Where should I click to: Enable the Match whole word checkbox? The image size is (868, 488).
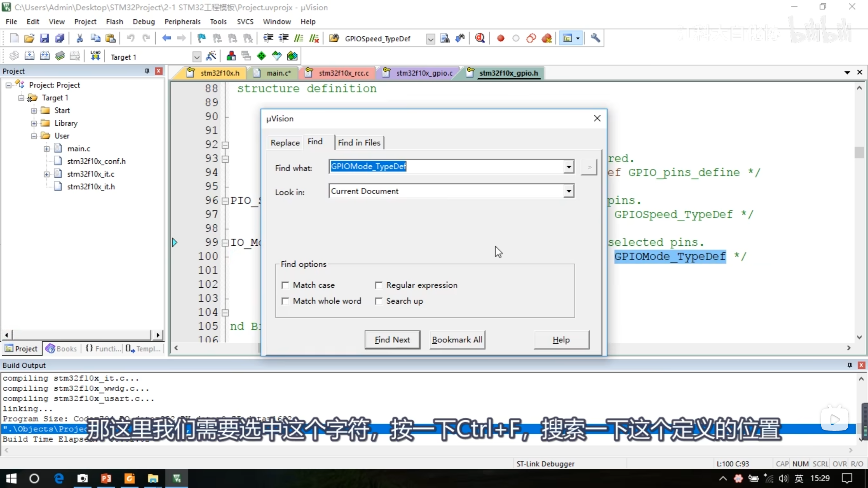click(x=285, y=301)
